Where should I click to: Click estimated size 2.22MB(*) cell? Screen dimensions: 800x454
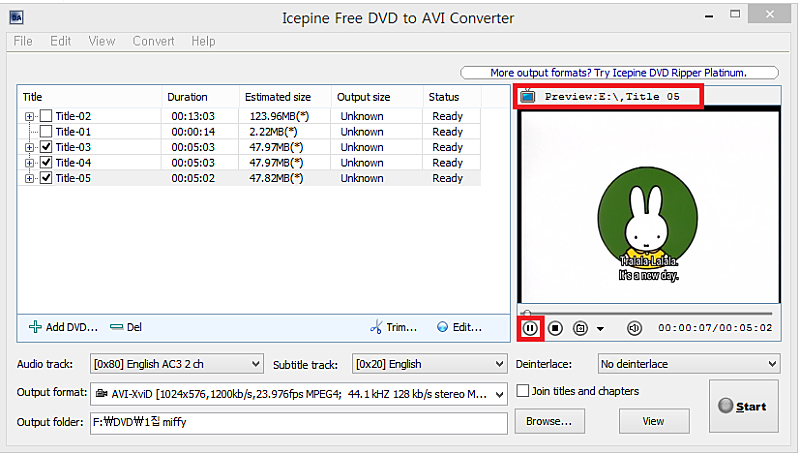point(273,132)
